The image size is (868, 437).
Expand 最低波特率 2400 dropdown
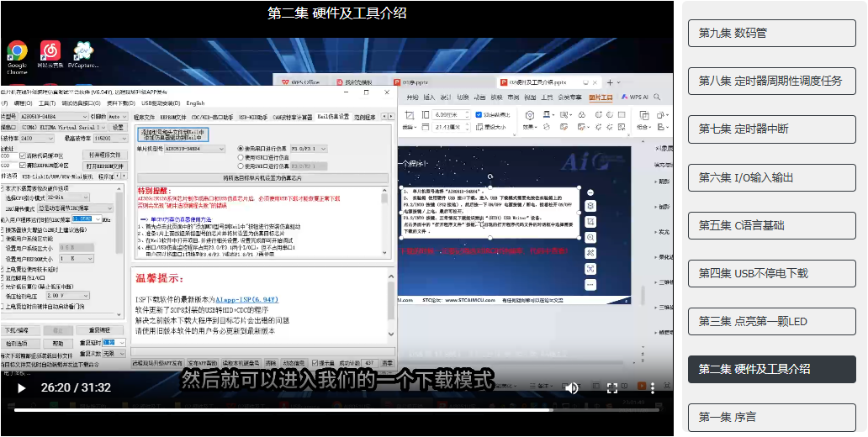(36, 139)
